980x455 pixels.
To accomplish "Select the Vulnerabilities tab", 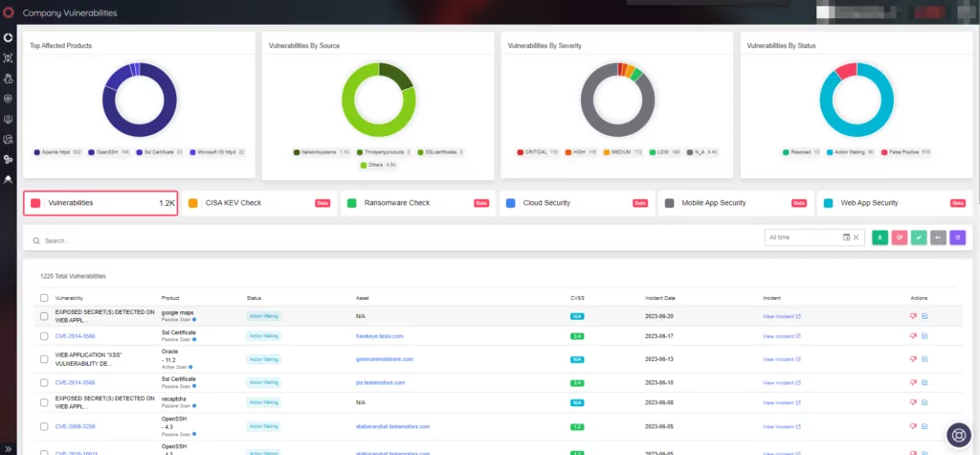I will 100,203.
